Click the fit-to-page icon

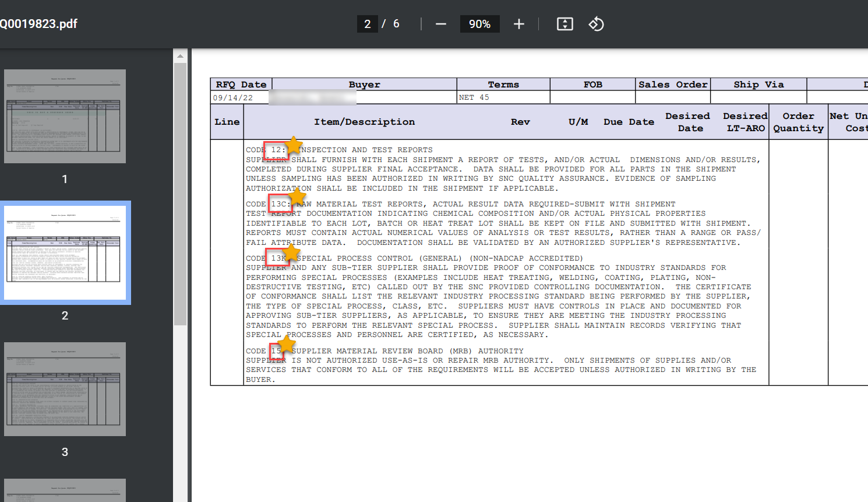[564, 24]
